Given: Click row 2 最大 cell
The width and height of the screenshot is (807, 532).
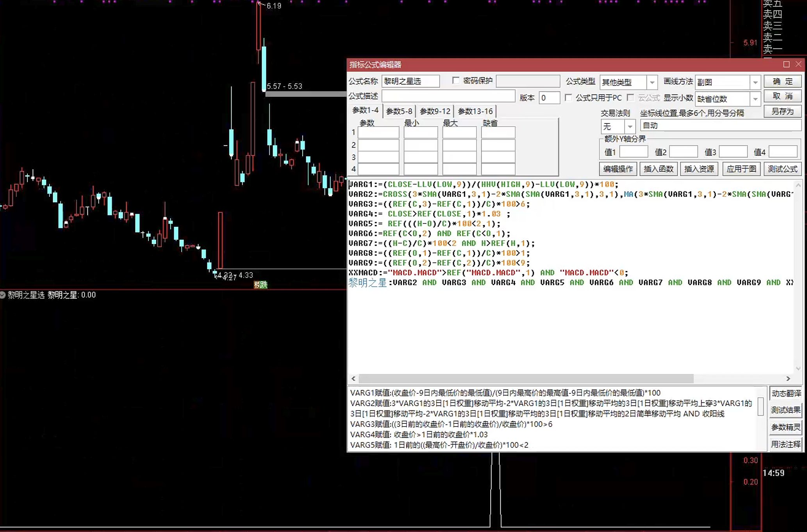Looking at the screenshot, I should click(x=459, y=145).
